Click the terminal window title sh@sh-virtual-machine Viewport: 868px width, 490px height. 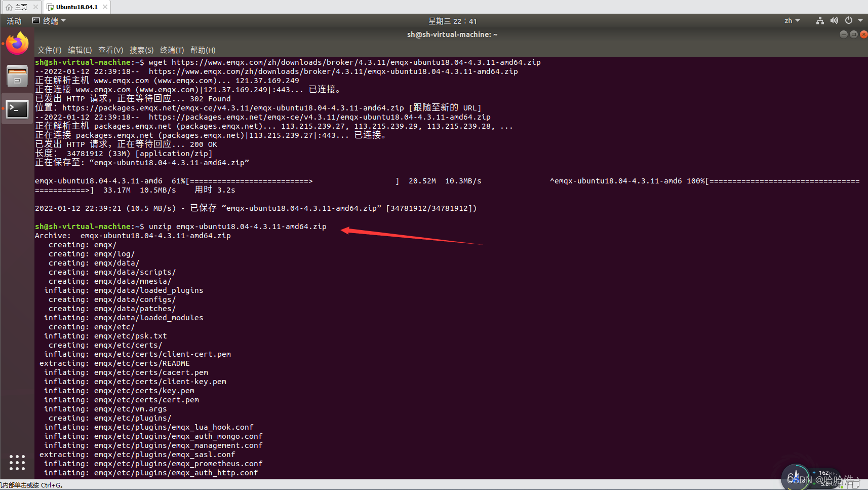point(452,34)
